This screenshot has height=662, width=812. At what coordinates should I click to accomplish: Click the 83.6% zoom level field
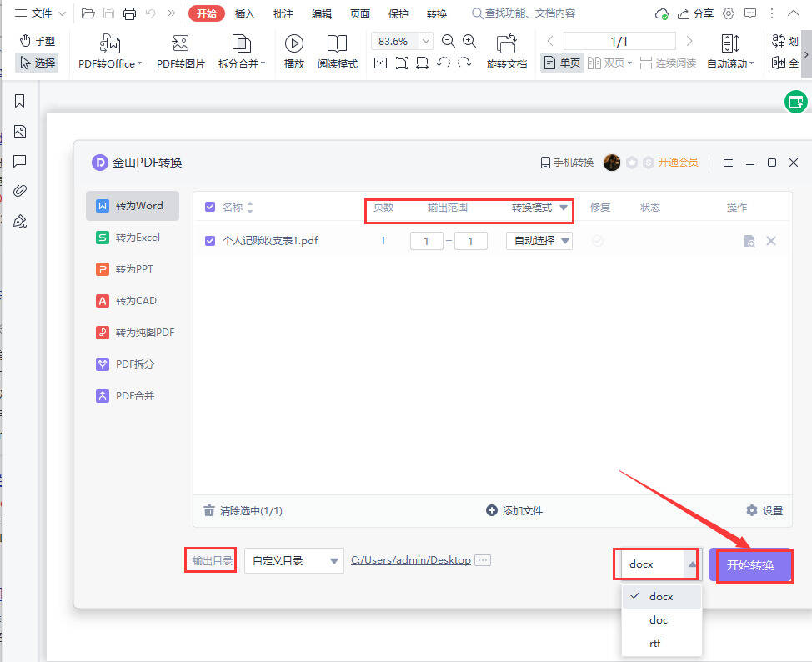click(x=393, y=41)
